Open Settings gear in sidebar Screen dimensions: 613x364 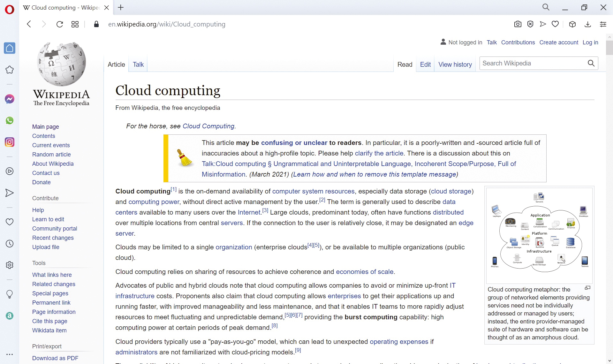pos(10,265)
